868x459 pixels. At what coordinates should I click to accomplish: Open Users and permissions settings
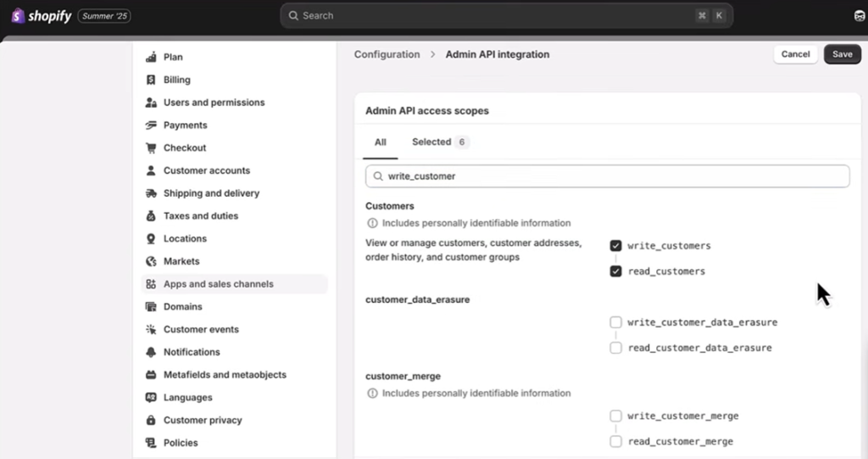pos(214,103)
